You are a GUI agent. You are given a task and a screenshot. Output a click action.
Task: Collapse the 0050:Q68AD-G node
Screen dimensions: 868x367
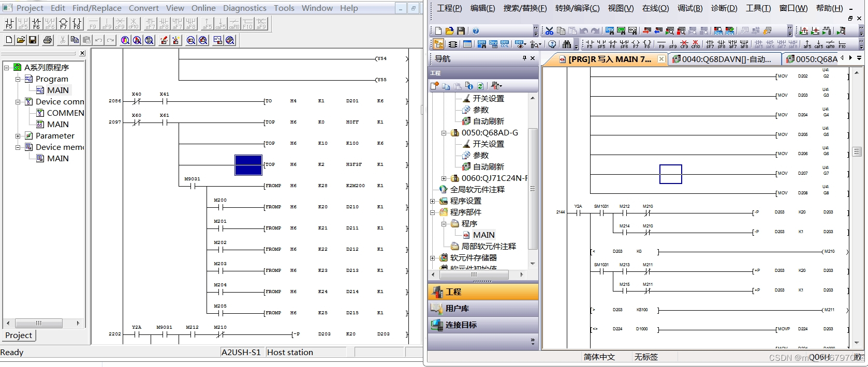(x=444, y=132)
